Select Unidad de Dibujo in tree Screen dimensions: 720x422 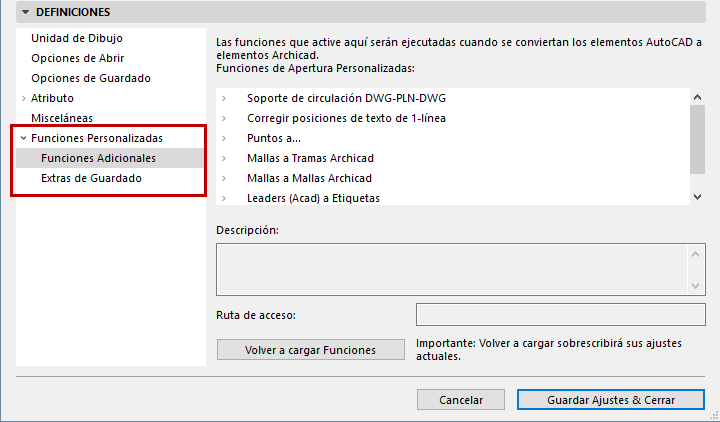click(77, 38)
